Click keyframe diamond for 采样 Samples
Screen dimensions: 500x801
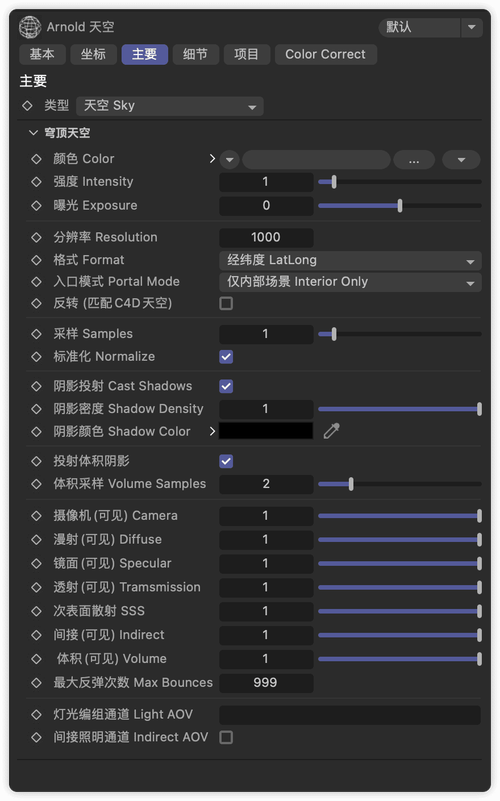coord(36,334)
